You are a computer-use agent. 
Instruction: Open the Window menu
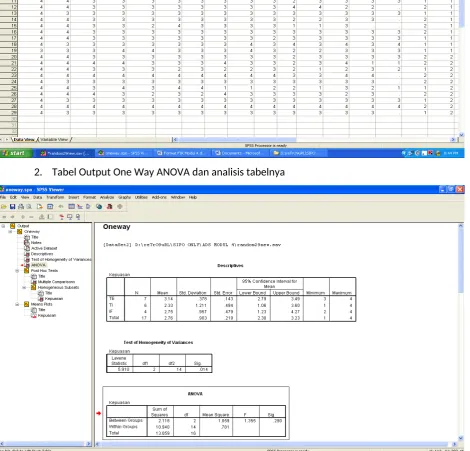178,197
